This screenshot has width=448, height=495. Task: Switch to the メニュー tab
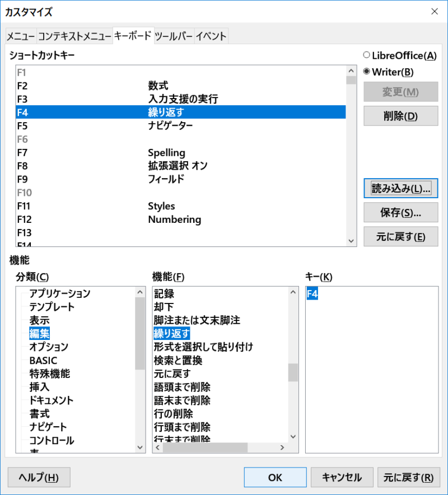tap(21, 36)
